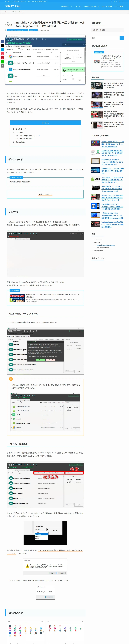Image resolution: width=129 pixels, height=644 pixels.
Task: Jump to Before/After in sidebar 目次
Action: click(98, 251)
